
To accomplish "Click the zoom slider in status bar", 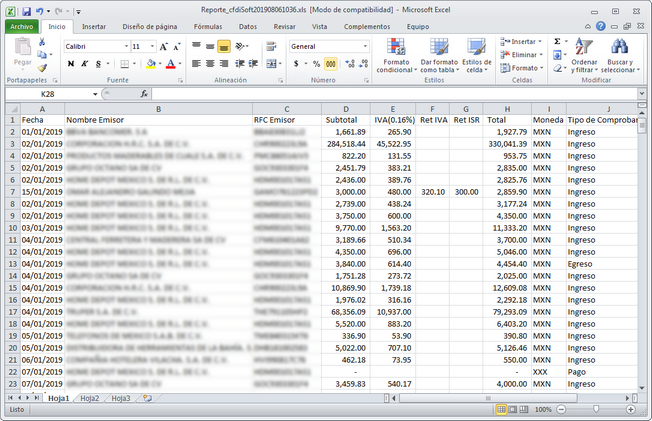I will (596, 409).
